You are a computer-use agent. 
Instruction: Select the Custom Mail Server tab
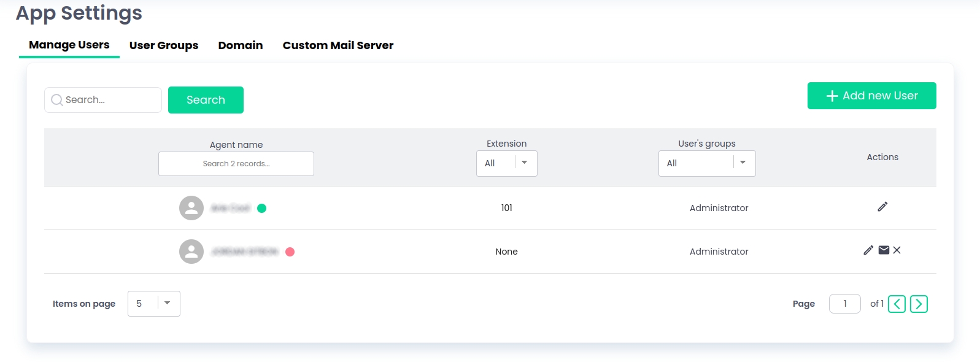pyautogui.click(x=338, y=45)
